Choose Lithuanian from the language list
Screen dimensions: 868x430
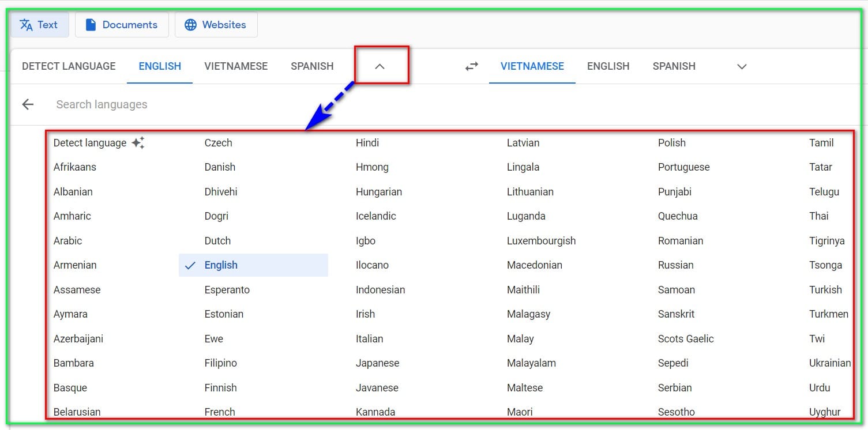[x=530, y=192]
